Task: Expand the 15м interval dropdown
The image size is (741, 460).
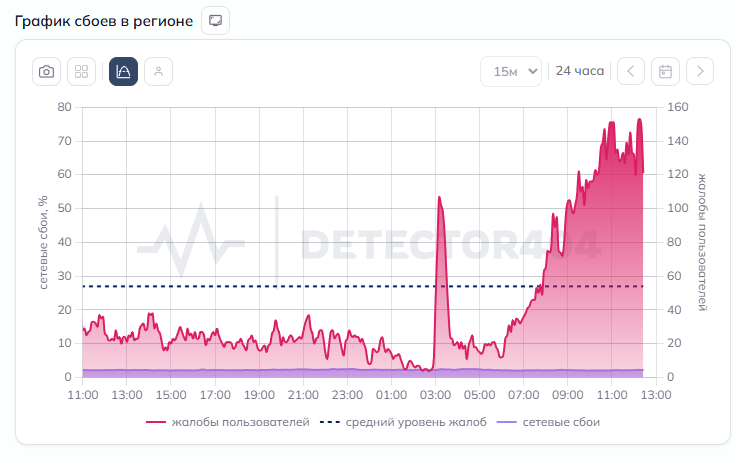Action: point(511,72)
